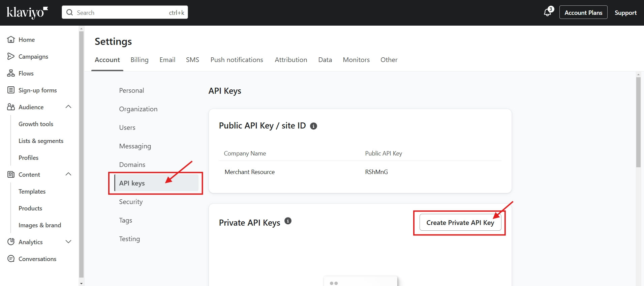The width and height of the screenshot is (644, 286).
Task: Collapse the Audience section chevron
Action: 68,107
